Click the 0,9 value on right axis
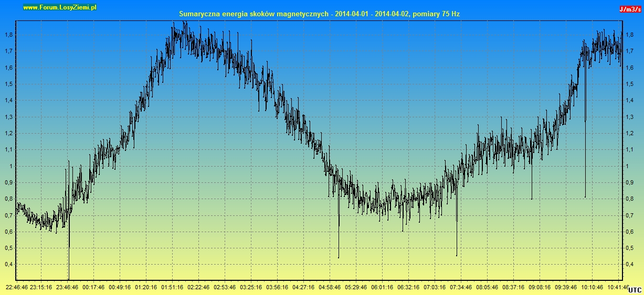644x295 pixels. coord(629,182)
